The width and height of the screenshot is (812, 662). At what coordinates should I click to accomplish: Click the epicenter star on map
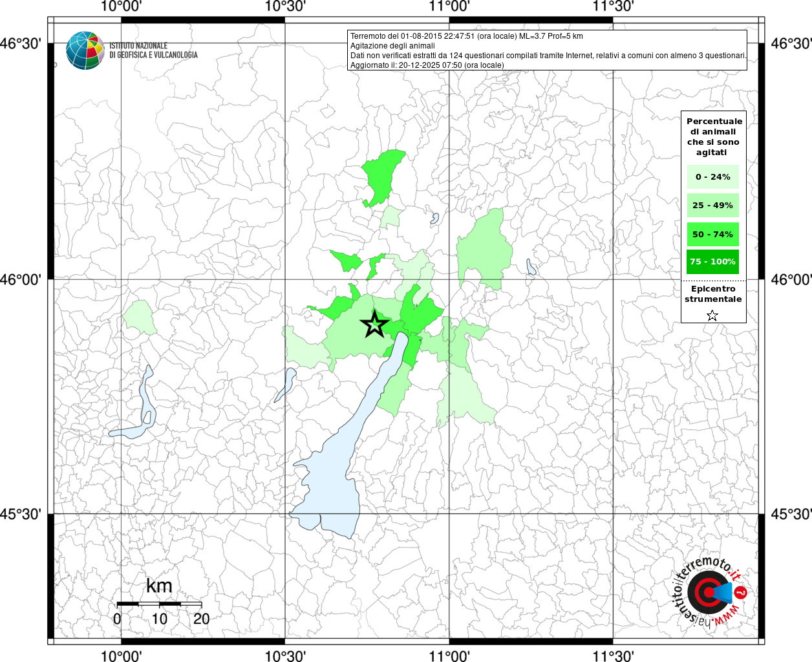374,324
